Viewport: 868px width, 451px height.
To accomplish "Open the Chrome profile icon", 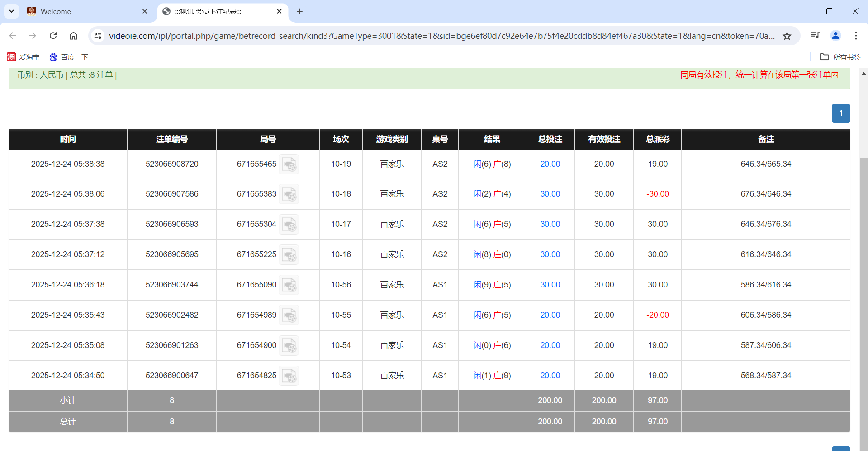I will point(835,36).
